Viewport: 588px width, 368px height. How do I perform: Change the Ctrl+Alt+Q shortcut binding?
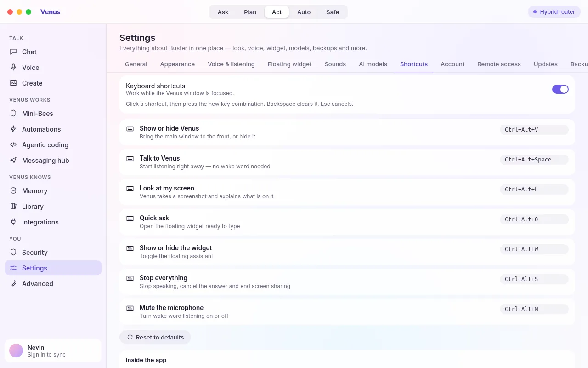pos(534,219)
